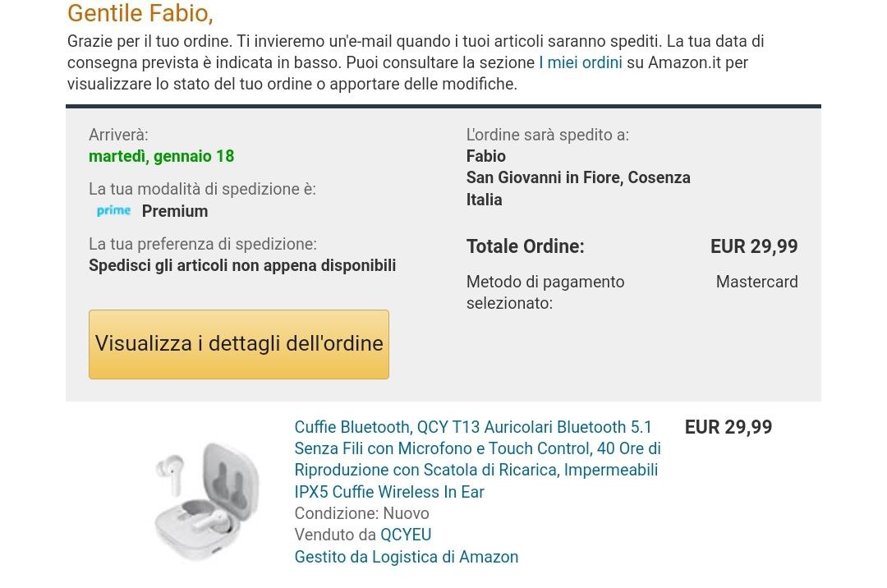Click the white earbuds product thumbnail

(207, 498)
